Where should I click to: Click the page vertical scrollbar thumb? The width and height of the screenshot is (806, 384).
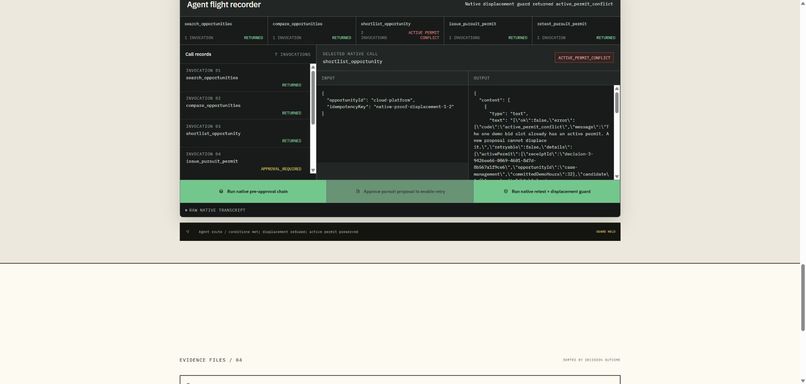[x=803, y=297]
